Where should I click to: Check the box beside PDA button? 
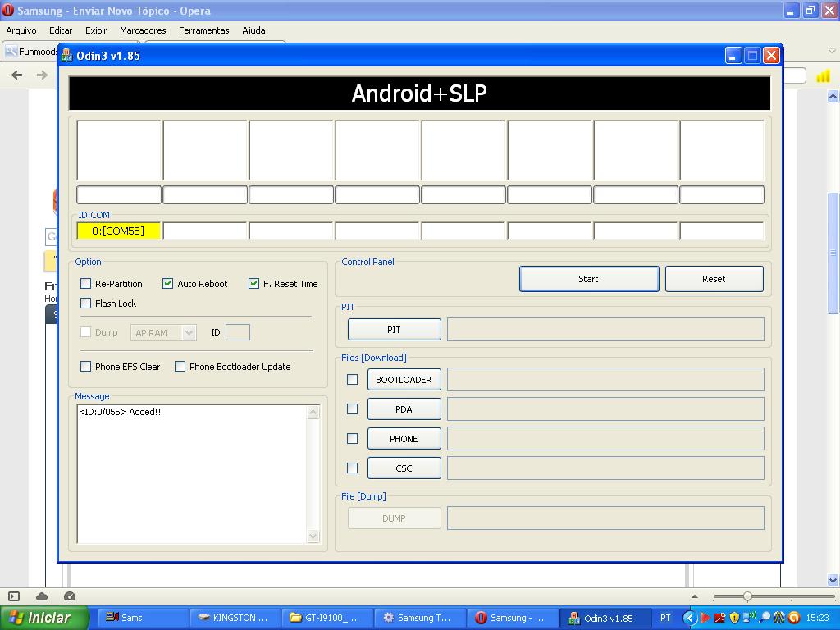point(353,409)
